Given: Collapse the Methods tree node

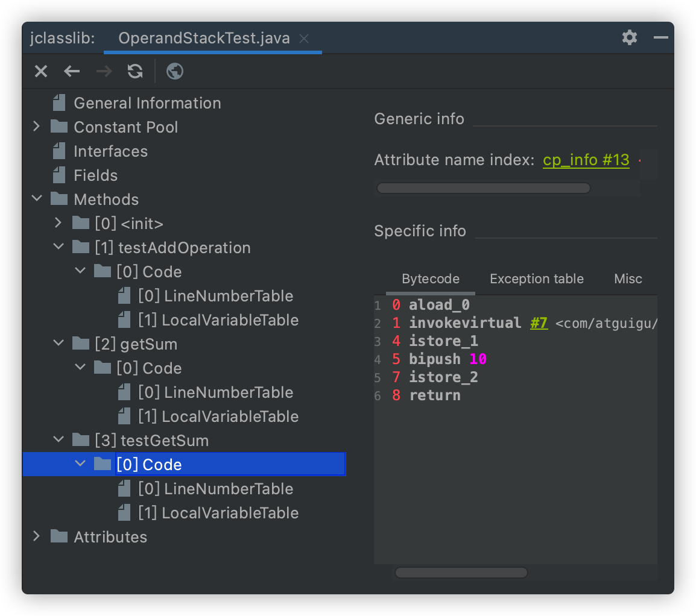Looking at the screenshot, I should [x=36, y=199].
